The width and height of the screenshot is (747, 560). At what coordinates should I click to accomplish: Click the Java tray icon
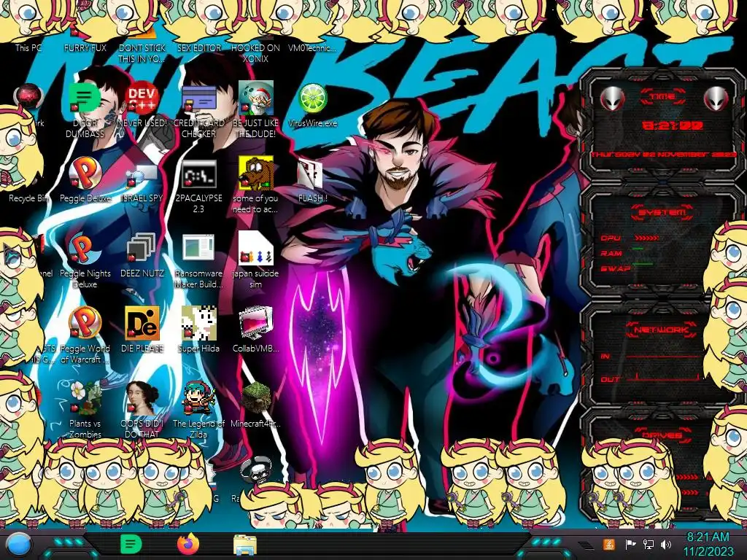coord(609,544)
